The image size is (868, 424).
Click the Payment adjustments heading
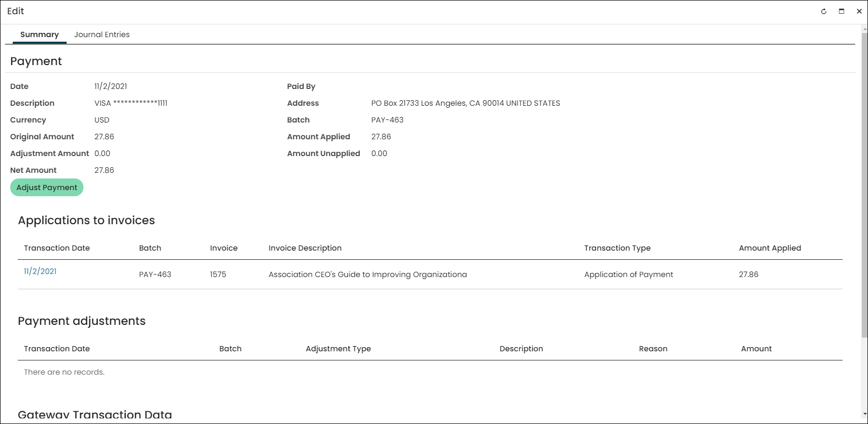coord(82,321)
